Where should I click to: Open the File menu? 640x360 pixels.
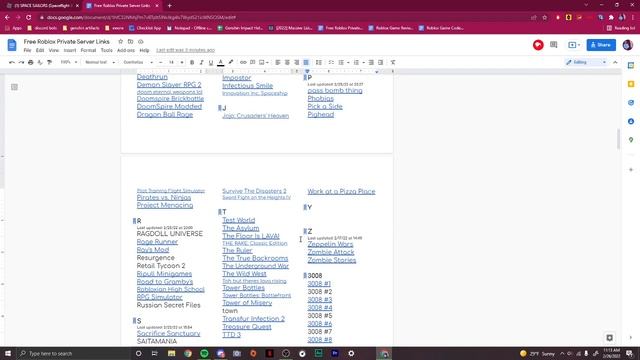(27, 50)
